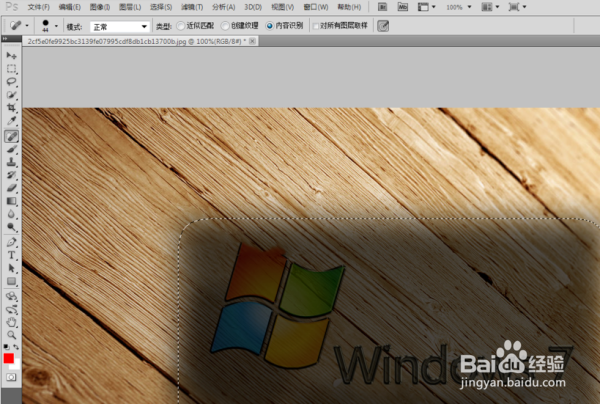
Task: Open the 分析(A) menu
Action: click(223, 7)
